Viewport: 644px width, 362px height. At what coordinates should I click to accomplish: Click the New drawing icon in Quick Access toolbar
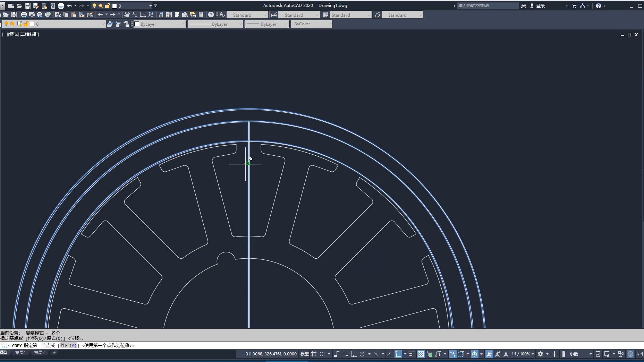point(11,6)
